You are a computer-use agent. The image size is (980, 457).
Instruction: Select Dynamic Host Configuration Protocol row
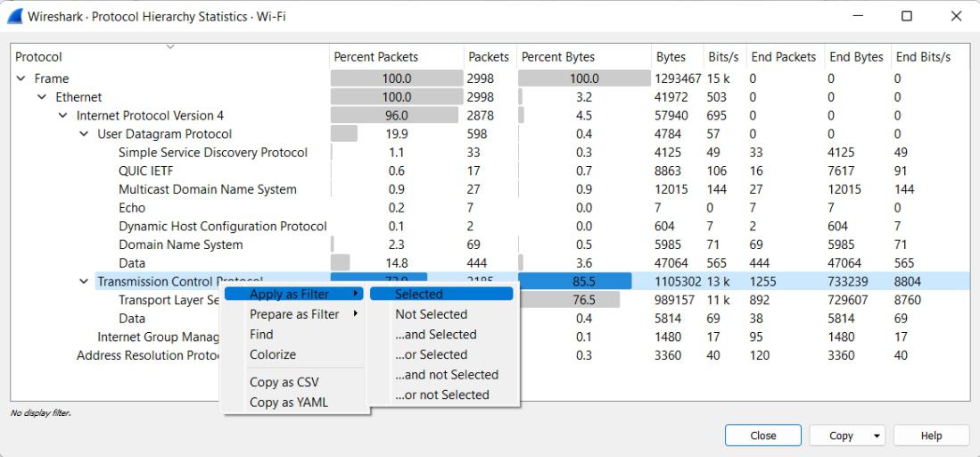(x=490, y=226)
